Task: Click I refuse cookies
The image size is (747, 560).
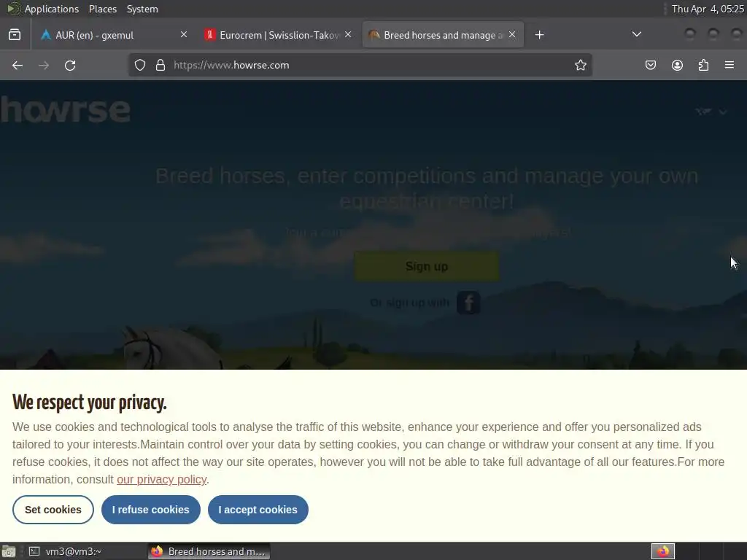Action: [150, 510]
